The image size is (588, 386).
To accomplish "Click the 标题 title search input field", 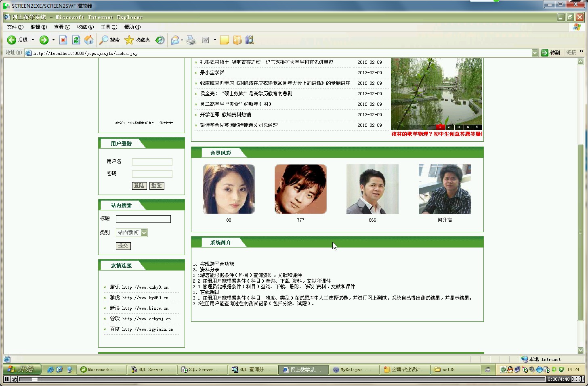I will point(143,219).
